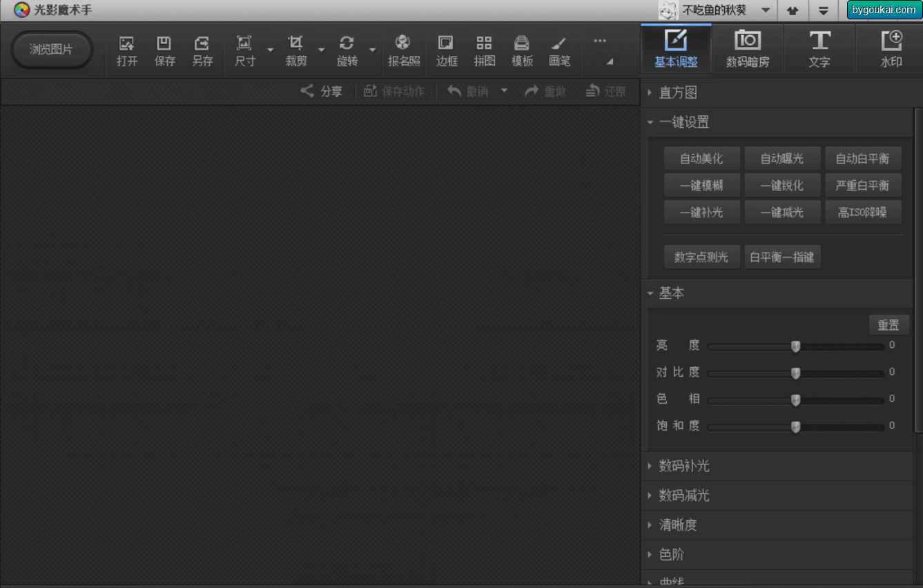
Task: Select the 画笔 brush tool
Action: click(560, 52)
